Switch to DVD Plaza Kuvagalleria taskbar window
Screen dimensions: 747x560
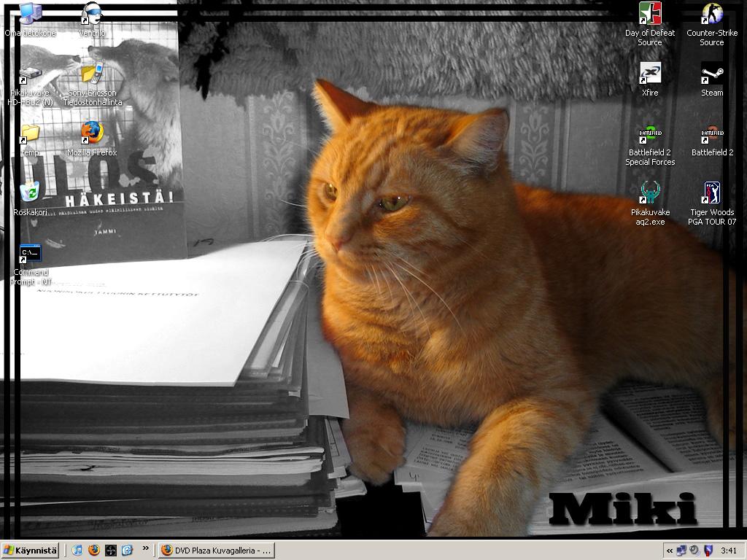pyautogui.click(x=216, y=551)
